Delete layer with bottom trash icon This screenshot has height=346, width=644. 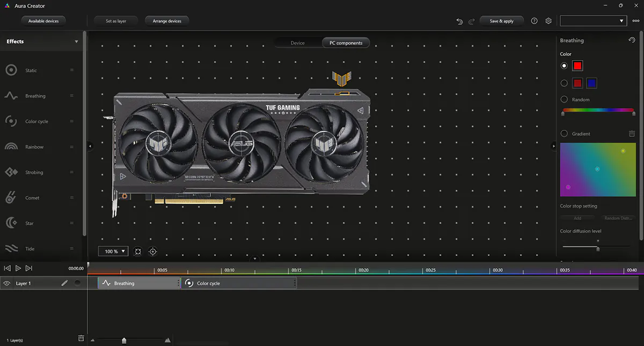(x=81, y=338)
